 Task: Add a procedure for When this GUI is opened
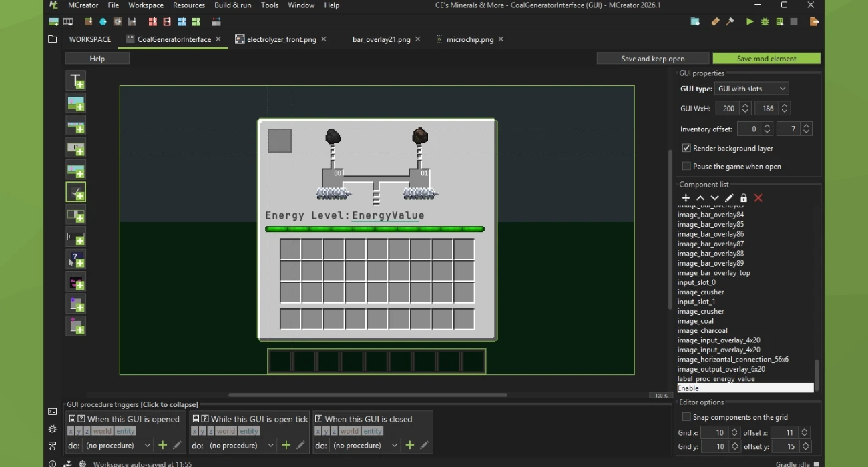[x=162, y=445]
